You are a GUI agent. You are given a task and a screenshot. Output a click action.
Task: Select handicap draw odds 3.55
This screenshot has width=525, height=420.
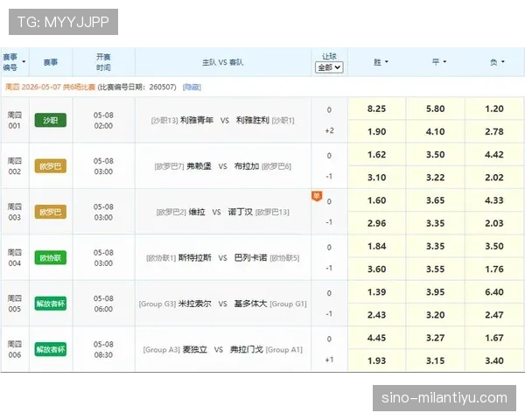435,269
